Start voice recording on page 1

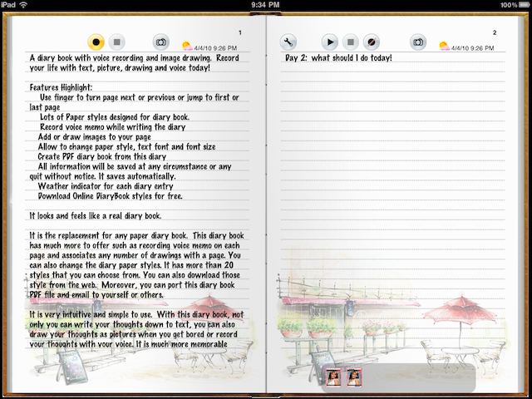96,42
